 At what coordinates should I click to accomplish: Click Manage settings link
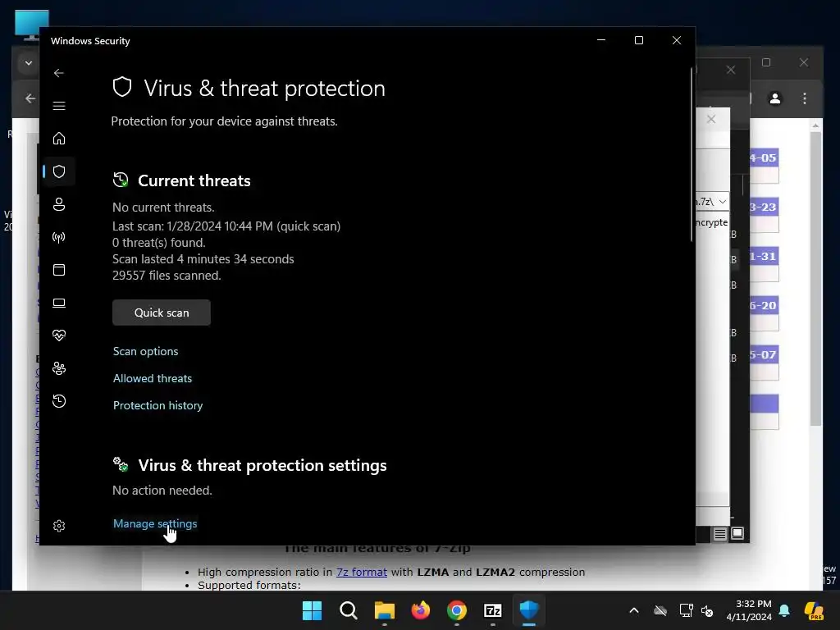(155, 523)
